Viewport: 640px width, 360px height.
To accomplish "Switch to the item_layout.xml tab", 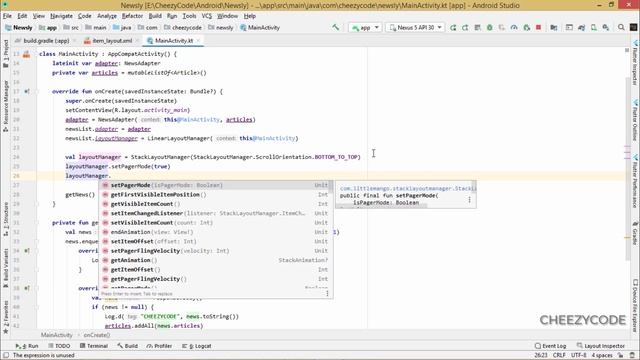I will [111, 41].
